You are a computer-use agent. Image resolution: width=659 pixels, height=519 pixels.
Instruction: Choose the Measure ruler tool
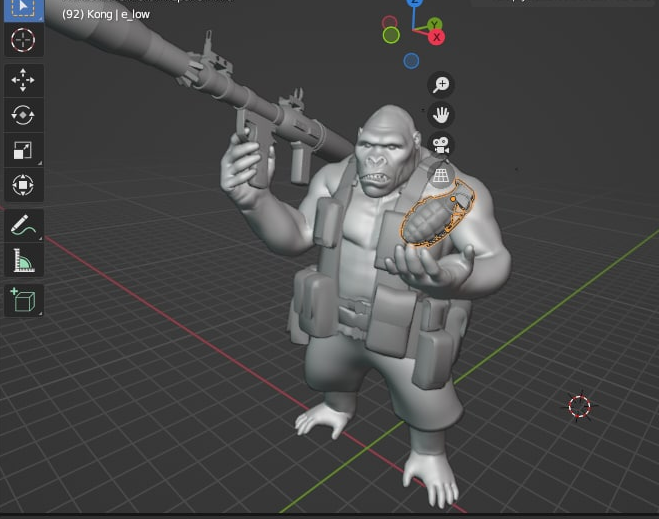coord(24,260)
